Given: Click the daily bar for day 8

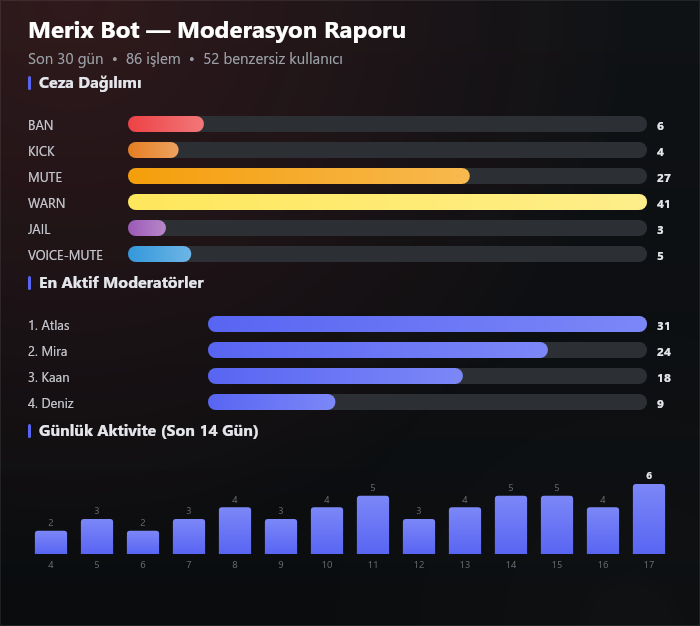Looking at the screenshot, I should 235,530.
